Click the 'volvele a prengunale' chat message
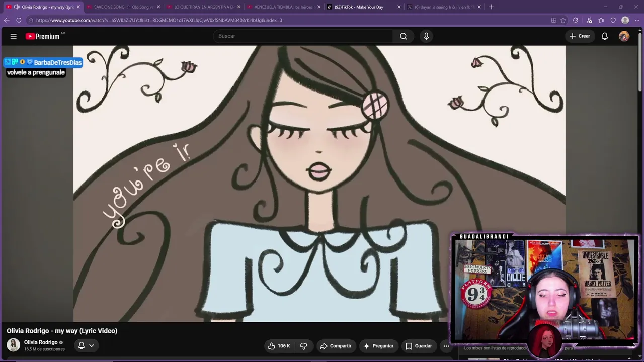644x362 pixels. 36,72
